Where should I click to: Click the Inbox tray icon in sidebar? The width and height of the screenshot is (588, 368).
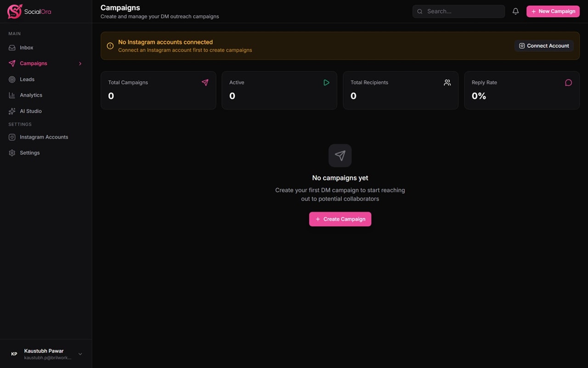pyautogui.click(x=12, y=48)
